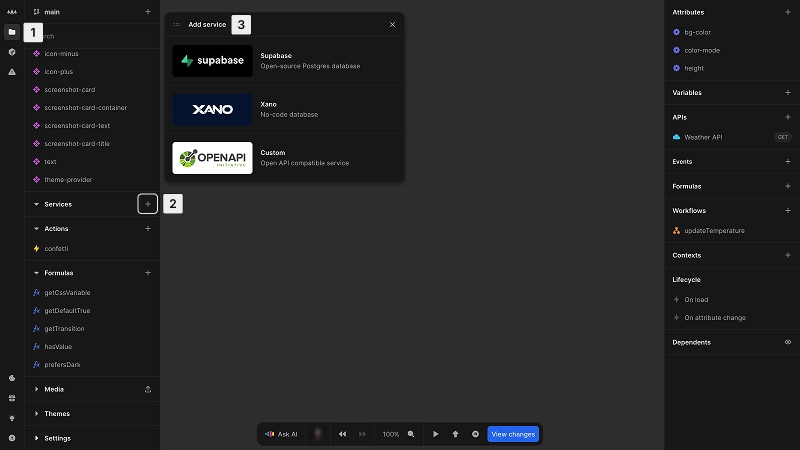Click View changes button
800x450 pixels.
coord(513,434)
